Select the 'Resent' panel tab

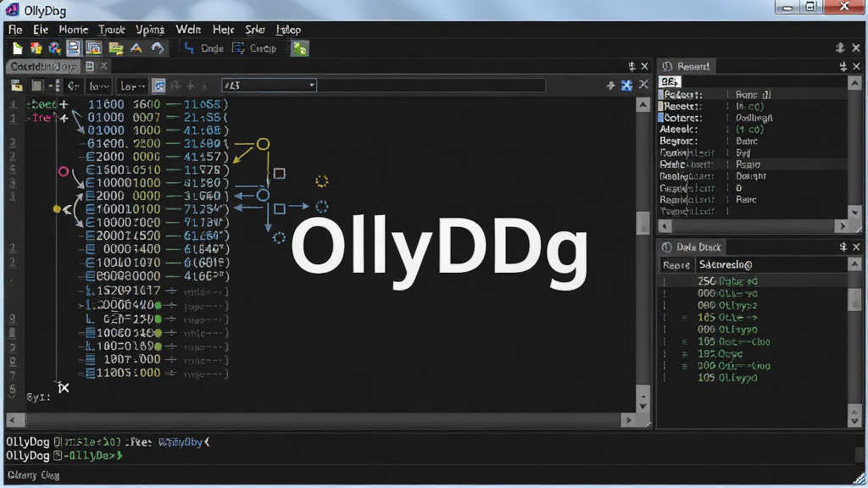(686, 66)
